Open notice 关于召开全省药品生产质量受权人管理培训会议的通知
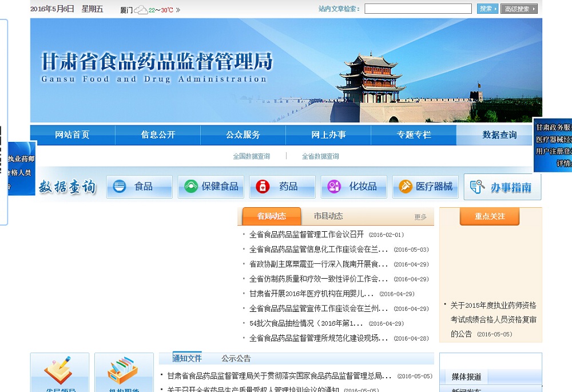The image size is (572, 392). click(x=253, y=390)
